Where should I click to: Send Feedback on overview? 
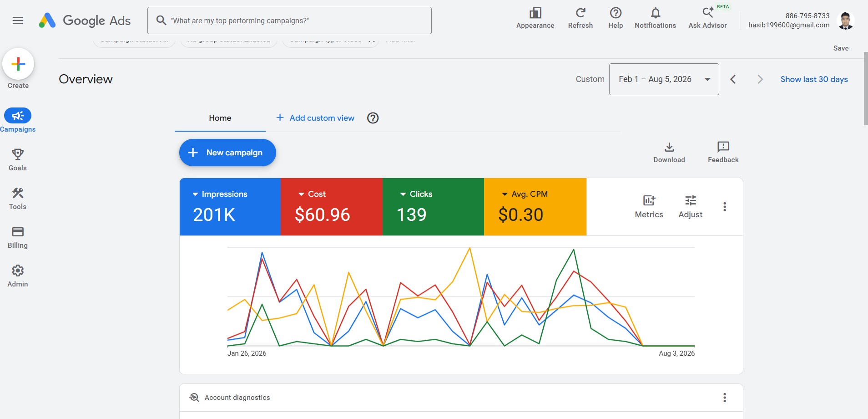(723, 153)
